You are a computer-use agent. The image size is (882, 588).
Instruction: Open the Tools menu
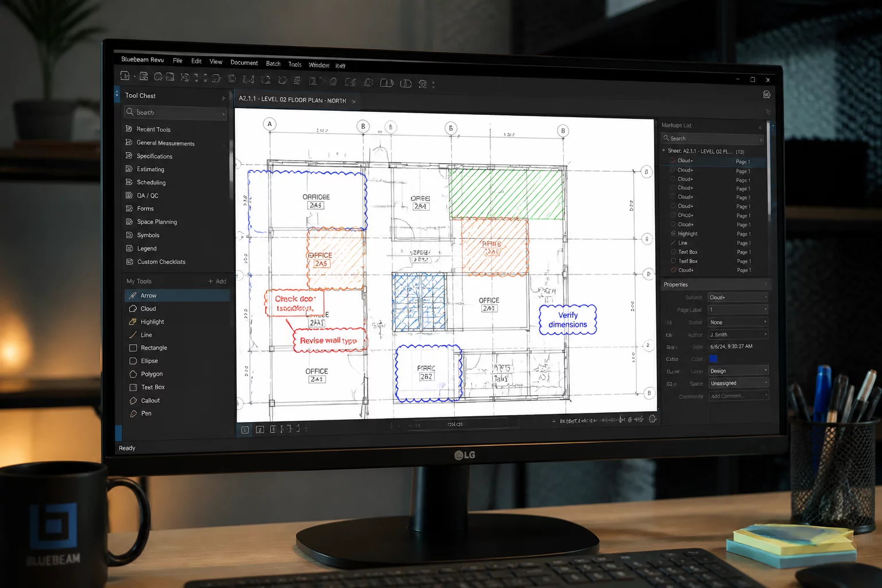tap(295, 64)
